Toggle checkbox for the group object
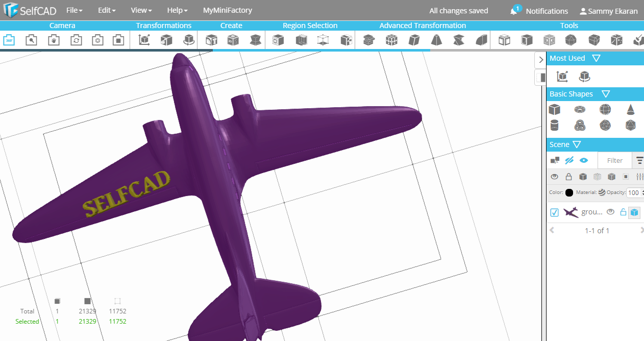The width and height of the screenshot is (644, 341). [555, 212]
